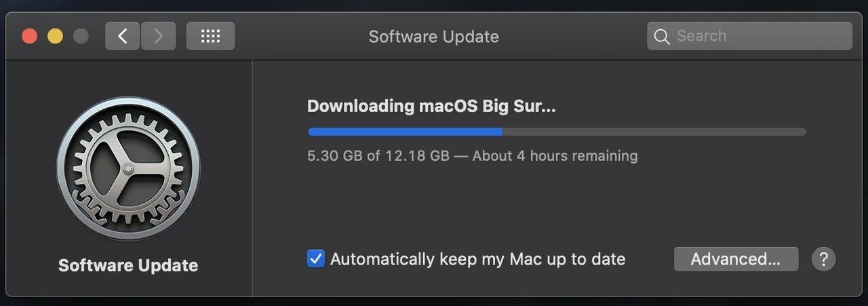Viewport: 868px width, 306px height.
Task: Disable Automatically keep my Mac up to date
Action: [316, 259]
